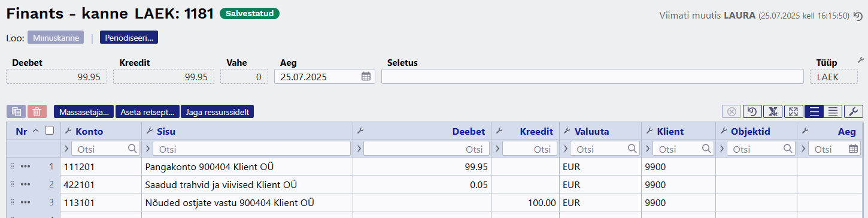Click the Excel export icon
This screenshot has height=218, width=868.
(x=773, y=111)
